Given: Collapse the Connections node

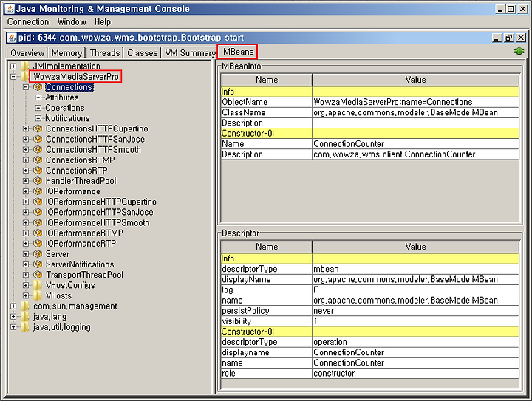Looking at the screenshot, I should (x=26, y=87).
